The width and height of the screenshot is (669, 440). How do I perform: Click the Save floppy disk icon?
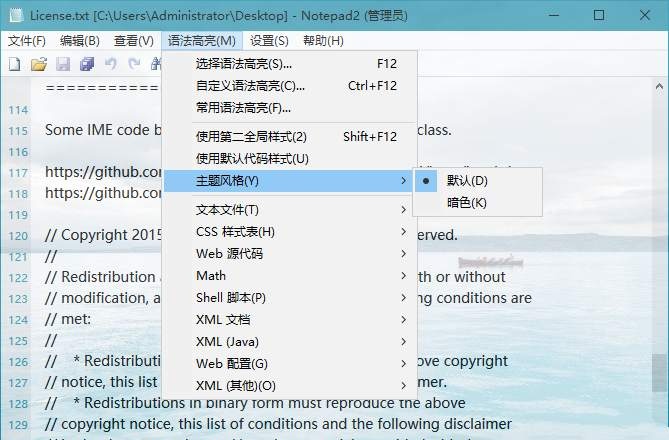click(x=63, y=64)
